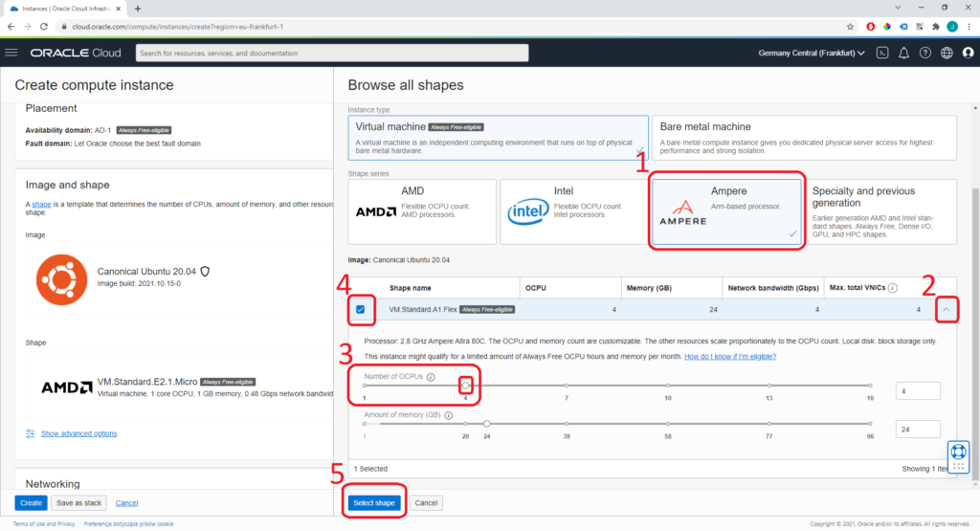This screenshot has height=531, width=980.
Task: Open the floating support lifebuoy widget
Action: pyautogui.click(x=958, y=456)
